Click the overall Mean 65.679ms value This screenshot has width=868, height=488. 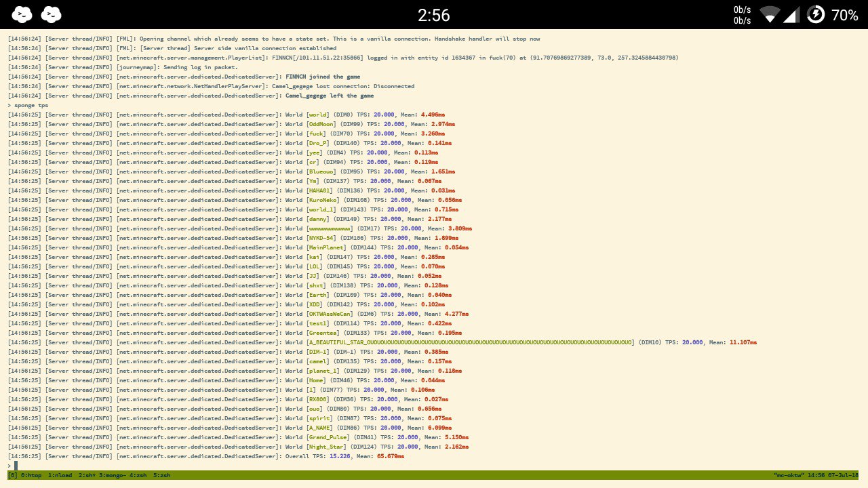(x=391, y=456)
